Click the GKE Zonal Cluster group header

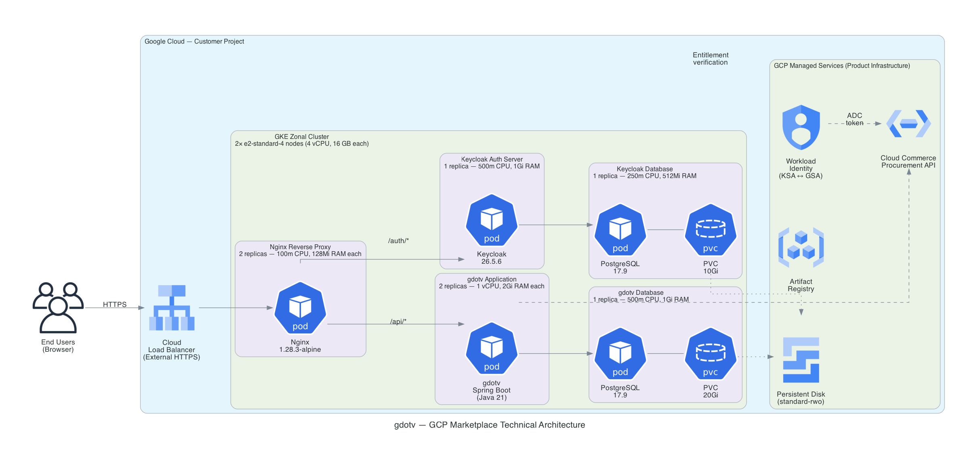(x=302, y=137)
